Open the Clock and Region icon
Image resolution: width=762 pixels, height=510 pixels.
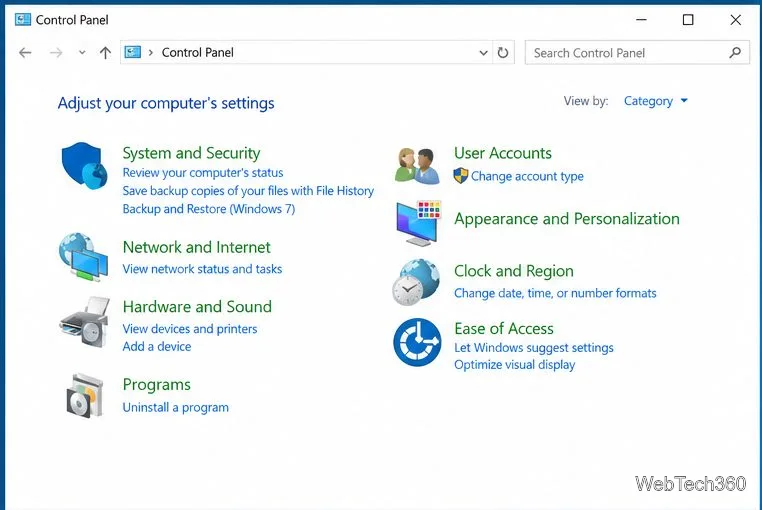[x=416, y=282]
